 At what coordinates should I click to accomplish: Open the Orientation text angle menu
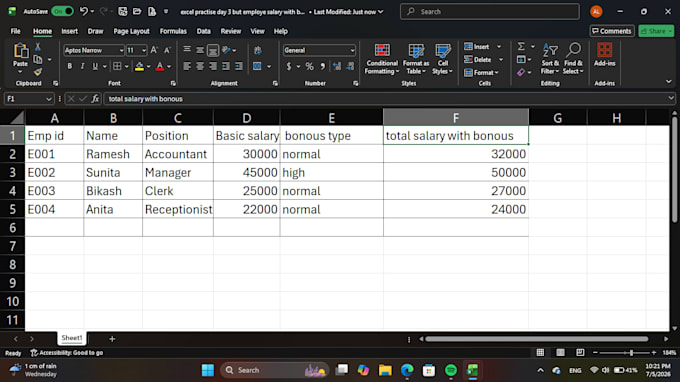229,50
